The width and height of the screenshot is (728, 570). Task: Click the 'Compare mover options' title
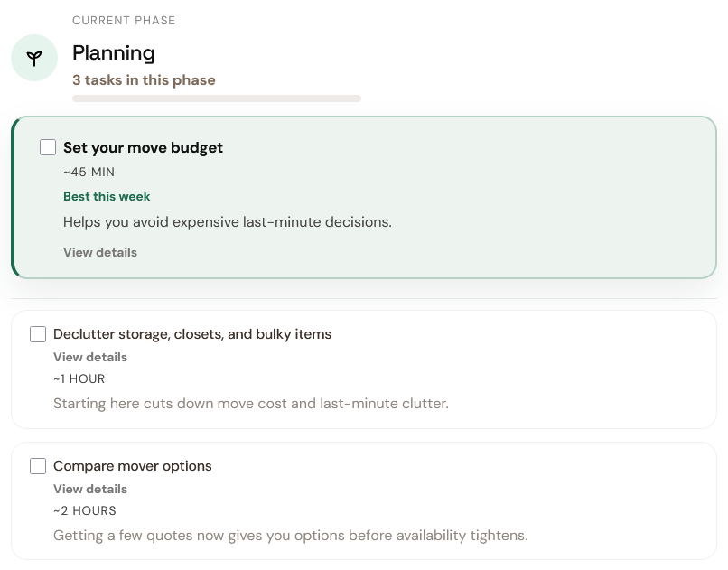click(x=132, y=466)
